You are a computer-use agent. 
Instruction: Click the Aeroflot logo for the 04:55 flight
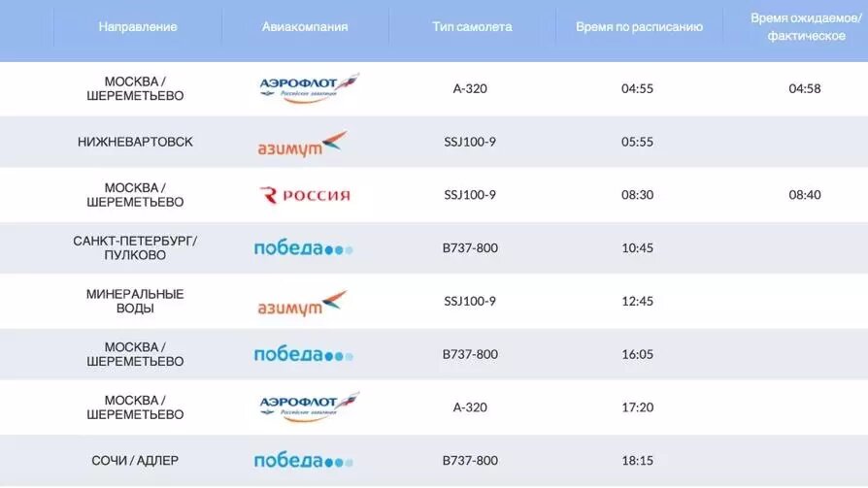tap(309, 88)
